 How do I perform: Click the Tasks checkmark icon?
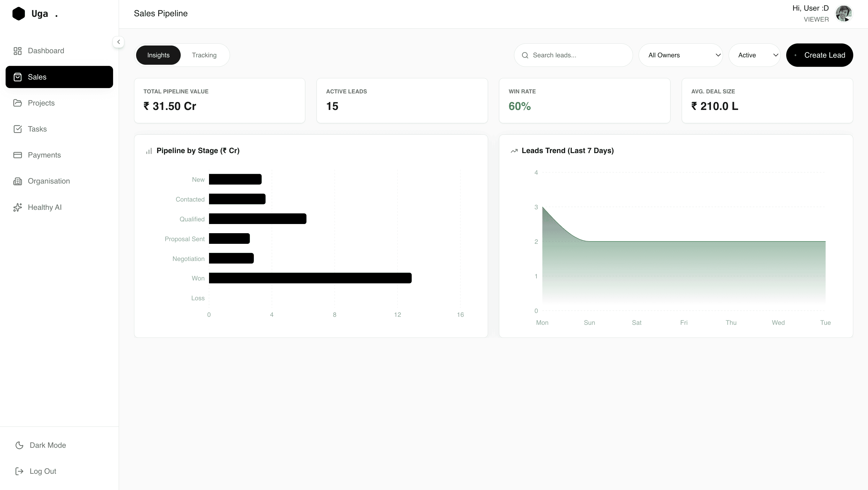[x=17, y=129]
